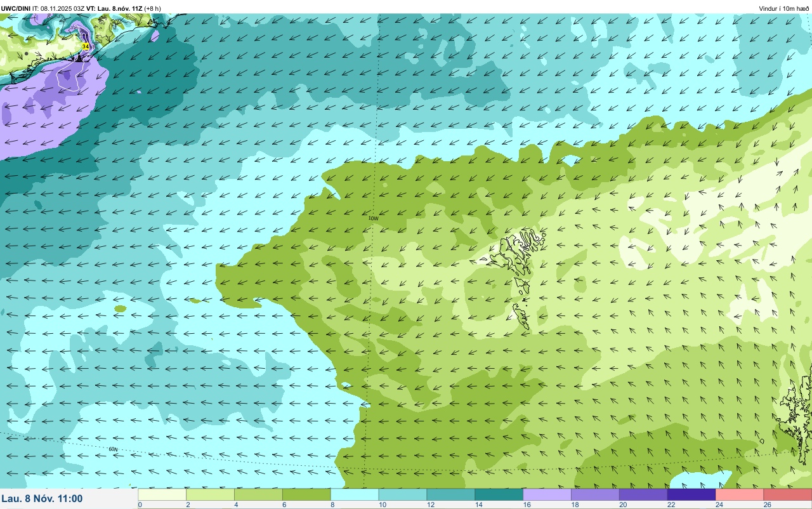Click the 'Lau. 8 Nóv. 11:00' date label

[42, 498]
